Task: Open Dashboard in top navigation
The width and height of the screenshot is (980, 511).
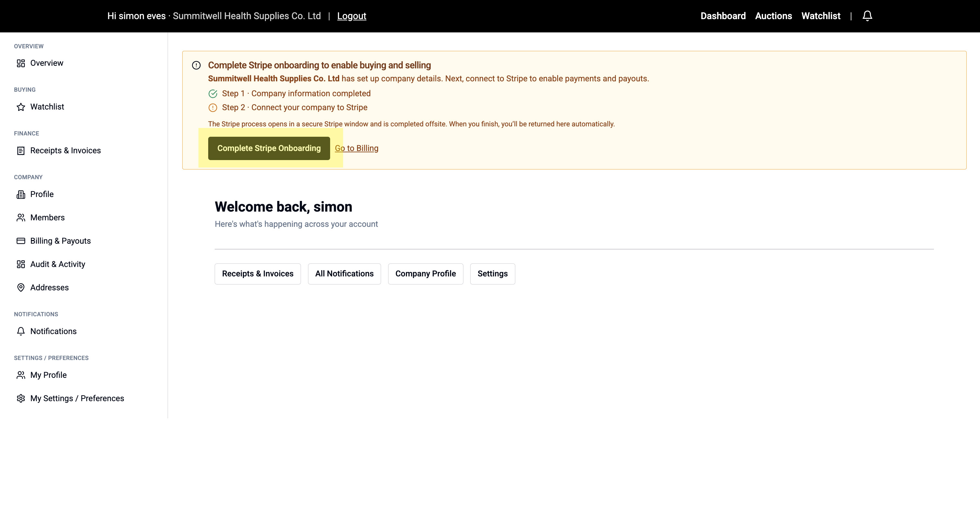Action: click(x=723, y=16)
